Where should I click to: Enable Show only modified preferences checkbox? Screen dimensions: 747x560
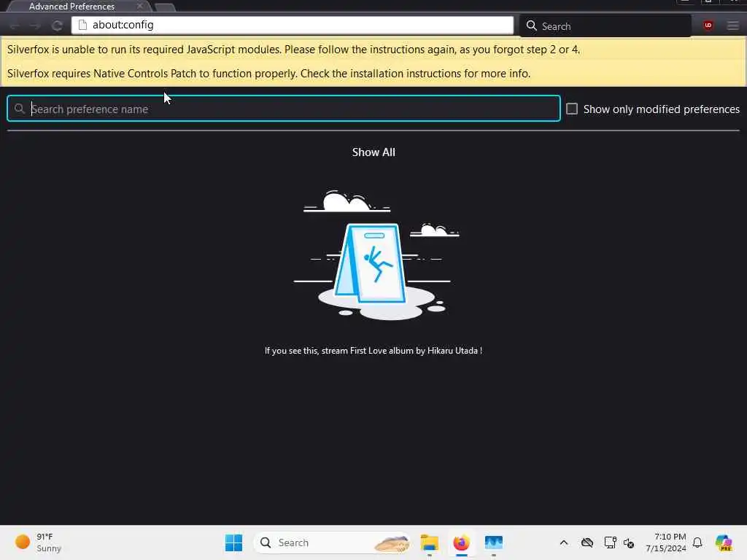572,109
